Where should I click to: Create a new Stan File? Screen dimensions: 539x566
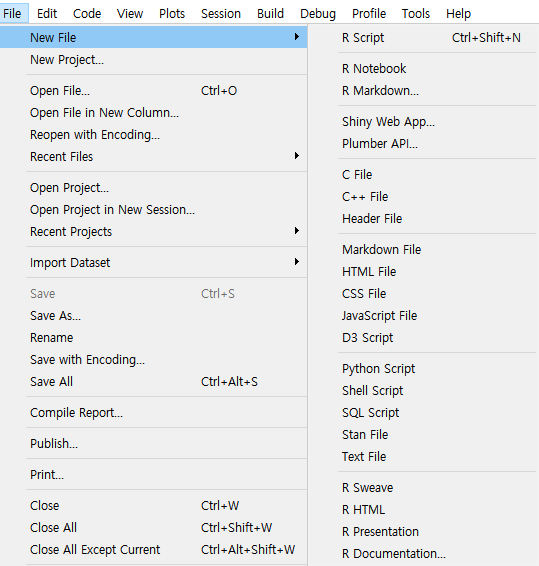click(423, 435)
